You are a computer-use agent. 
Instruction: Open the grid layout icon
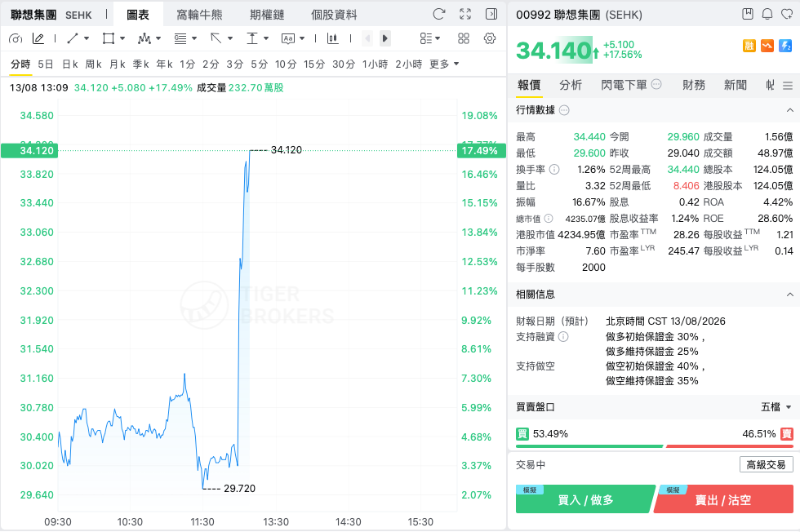pos(464,38)
